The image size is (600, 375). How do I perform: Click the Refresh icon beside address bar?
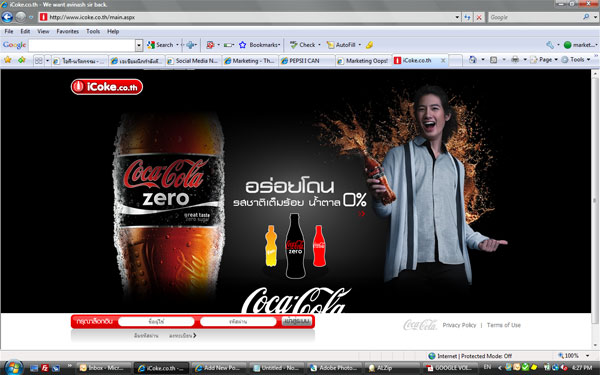coord(467,17)
